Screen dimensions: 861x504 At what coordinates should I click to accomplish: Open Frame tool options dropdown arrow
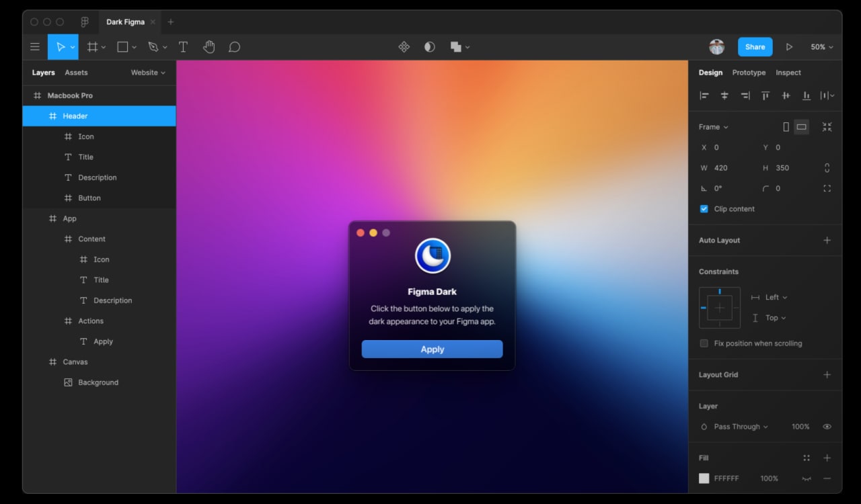point(104,48)
